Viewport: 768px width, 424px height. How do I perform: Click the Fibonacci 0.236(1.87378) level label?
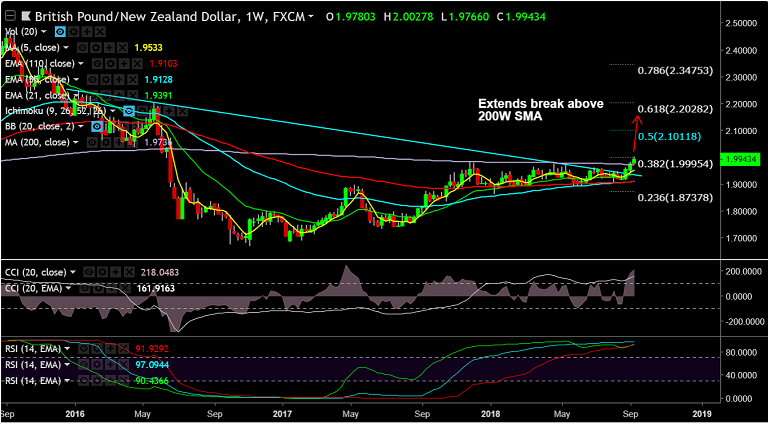[x=675, y=197]
